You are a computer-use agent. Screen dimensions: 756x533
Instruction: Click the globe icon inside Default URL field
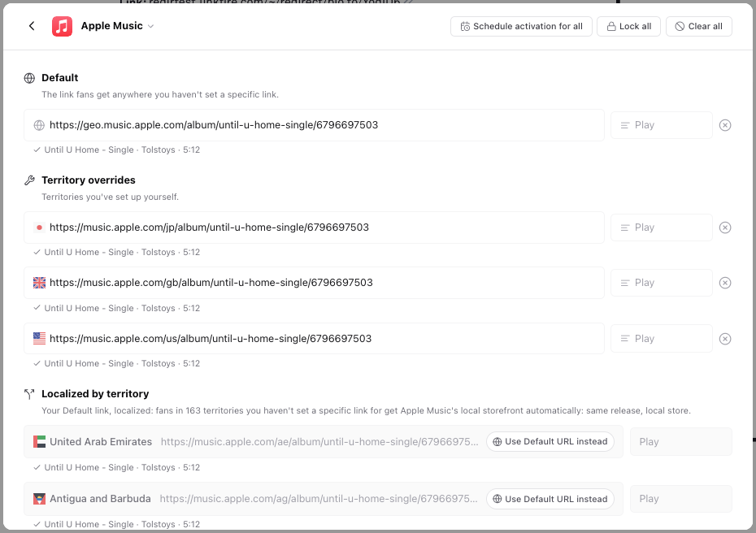(x=39, y=125)
